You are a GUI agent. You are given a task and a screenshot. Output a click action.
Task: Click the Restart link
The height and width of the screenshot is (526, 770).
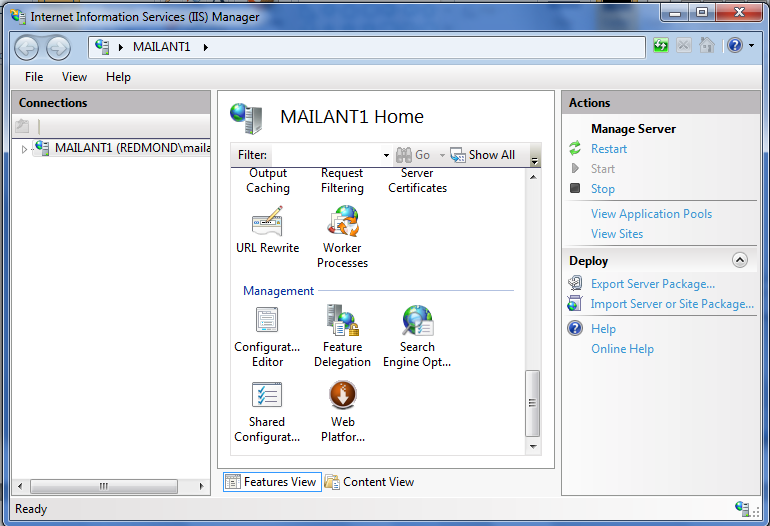coord(609,149)
